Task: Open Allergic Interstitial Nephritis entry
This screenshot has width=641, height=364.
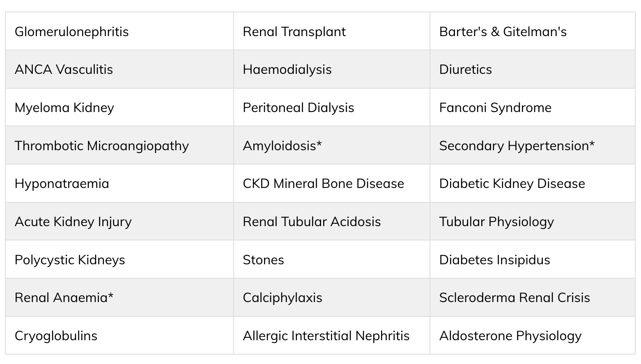Action: [x=326, y=336]
